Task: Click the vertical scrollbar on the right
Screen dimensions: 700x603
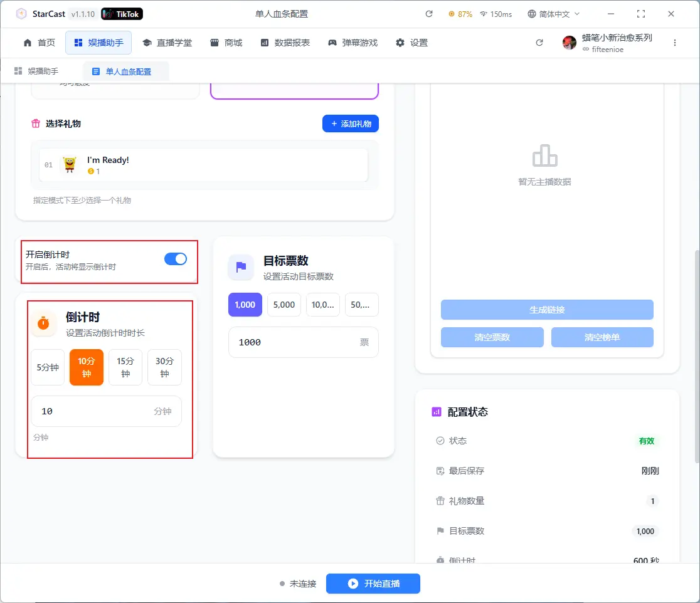Action: tap(696, 357)
